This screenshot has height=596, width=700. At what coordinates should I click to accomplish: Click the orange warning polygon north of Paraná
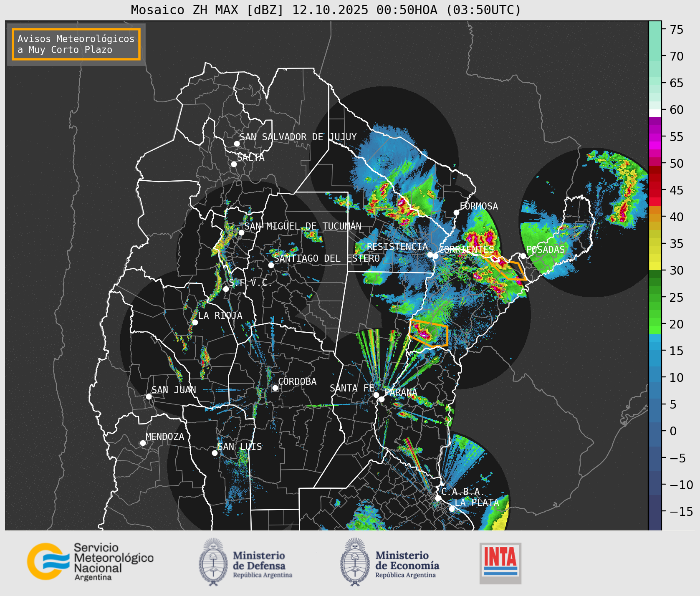tap(429, 333)
